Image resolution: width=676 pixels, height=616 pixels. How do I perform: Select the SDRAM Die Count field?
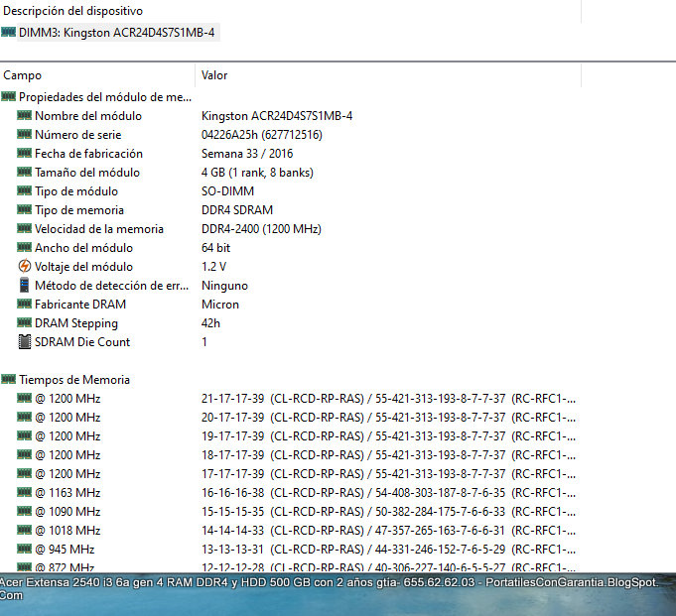tap(82, 342)
